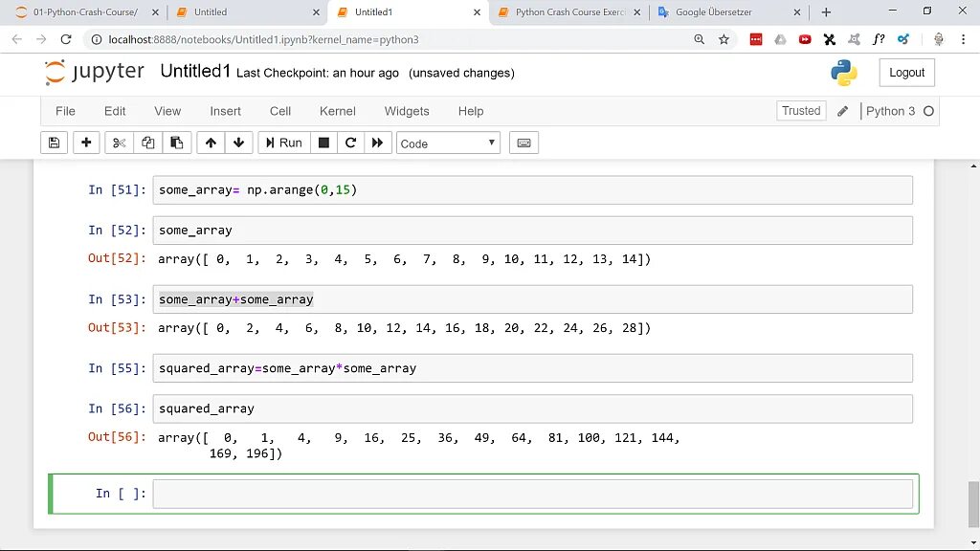
Task: Switch to the Untitled browser tab
Action: click(x=248, y=11)
